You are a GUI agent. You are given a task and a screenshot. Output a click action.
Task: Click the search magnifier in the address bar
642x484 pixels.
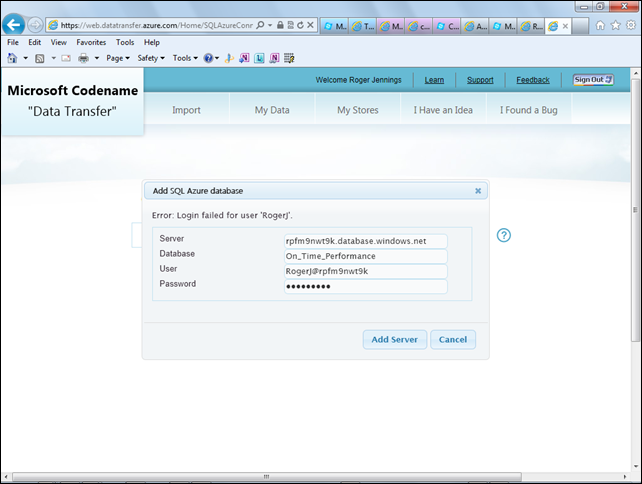[260, 25]
